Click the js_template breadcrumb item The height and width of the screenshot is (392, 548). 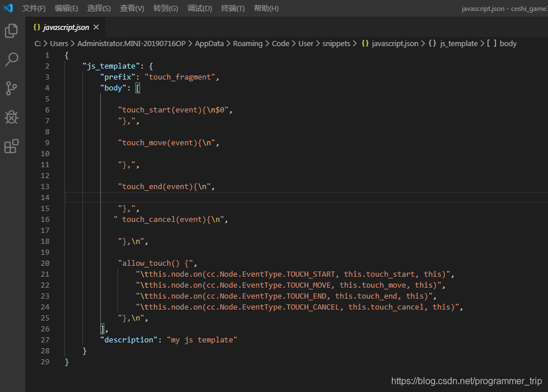click(x=459, y=43)
